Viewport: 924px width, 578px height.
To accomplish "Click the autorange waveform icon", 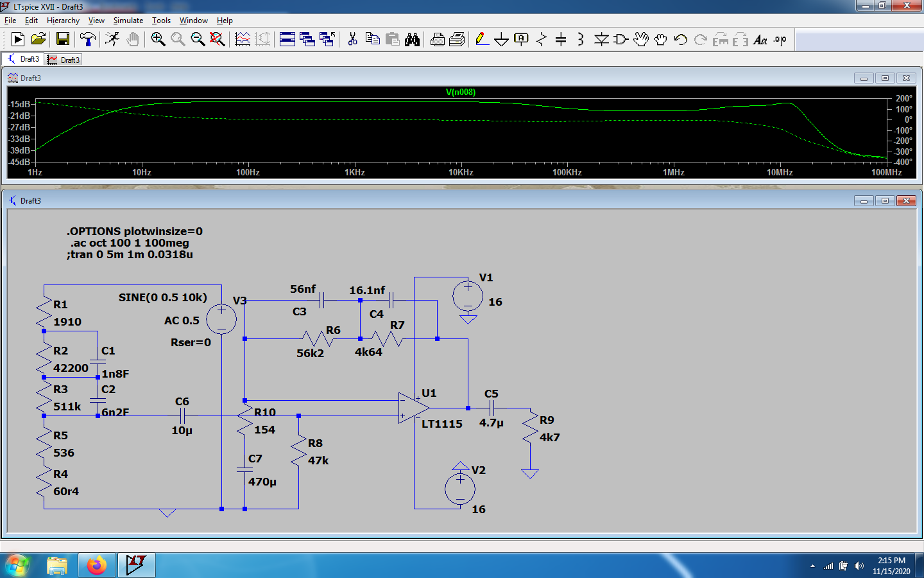I will (243, 39).
